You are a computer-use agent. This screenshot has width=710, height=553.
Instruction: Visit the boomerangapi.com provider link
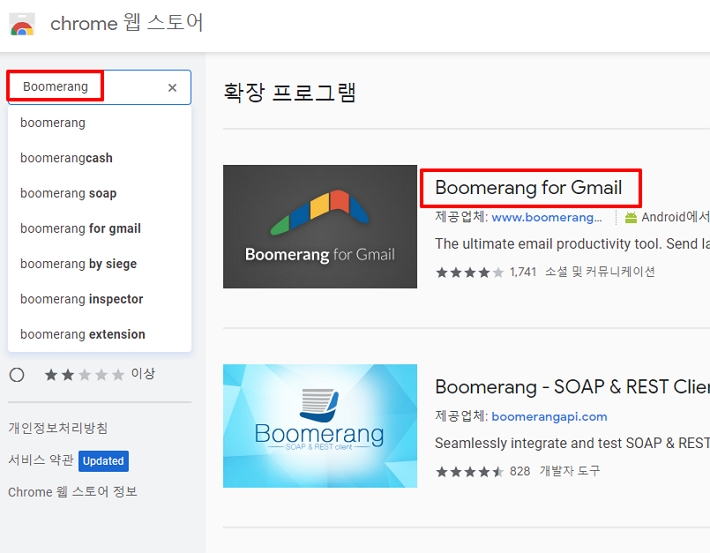[549, 417]
